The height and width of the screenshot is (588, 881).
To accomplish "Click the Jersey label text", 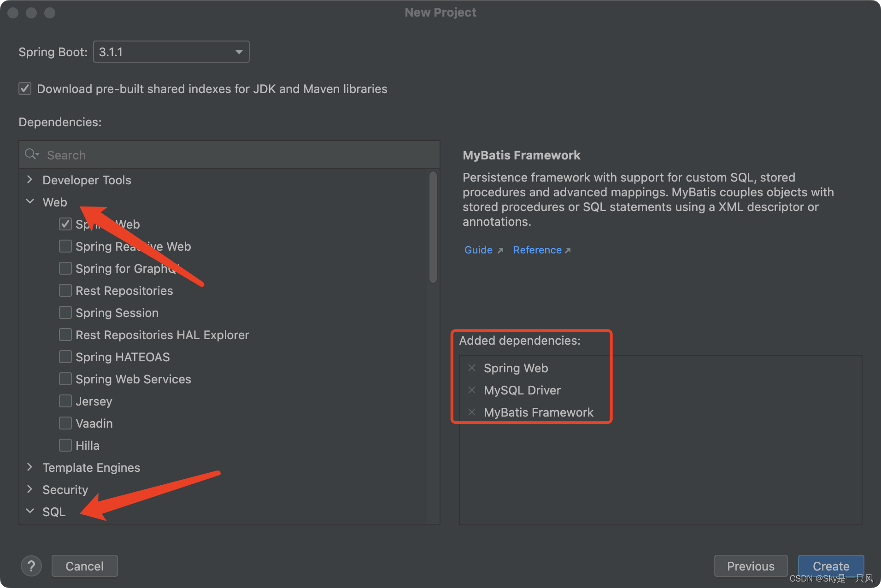I will click(x=94, y=401).
